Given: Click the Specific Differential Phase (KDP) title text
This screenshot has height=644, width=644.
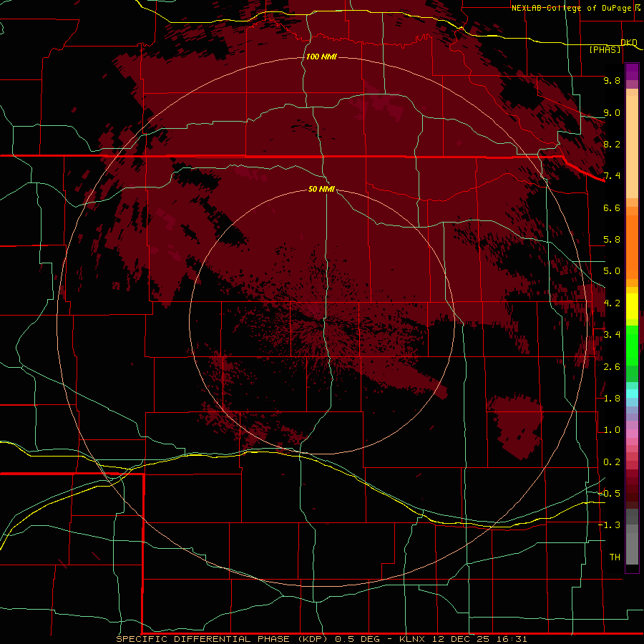Looking at the screenshot, I should pos(222,639).
